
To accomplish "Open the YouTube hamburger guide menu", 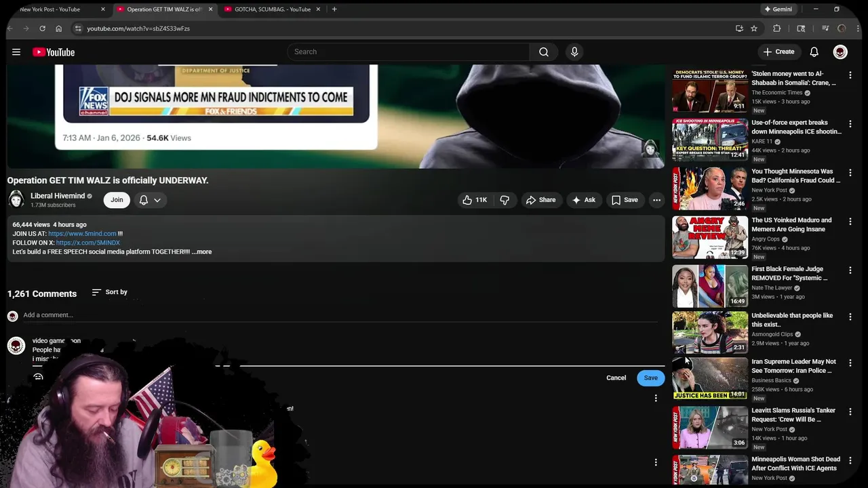I will 16,52.
